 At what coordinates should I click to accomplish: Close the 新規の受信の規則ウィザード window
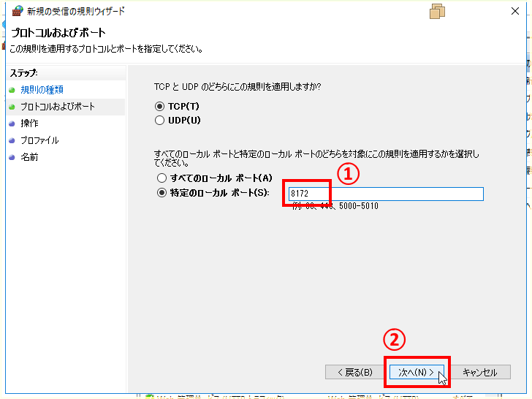[x=515, y=11]
